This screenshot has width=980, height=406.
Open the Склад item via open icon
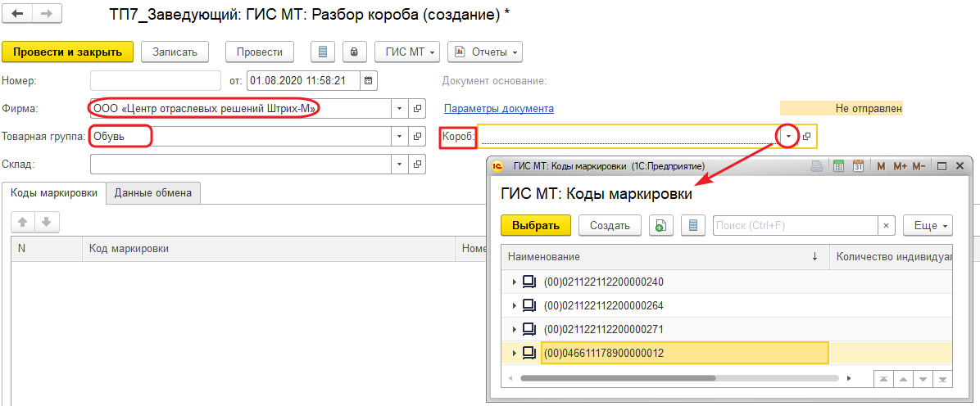point(418,165)
